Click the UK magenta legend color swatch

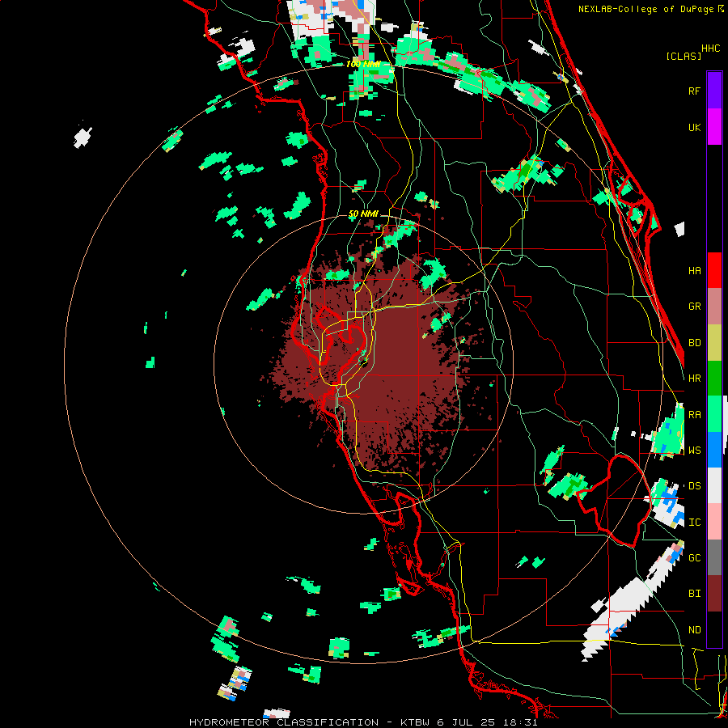(714, 127)
